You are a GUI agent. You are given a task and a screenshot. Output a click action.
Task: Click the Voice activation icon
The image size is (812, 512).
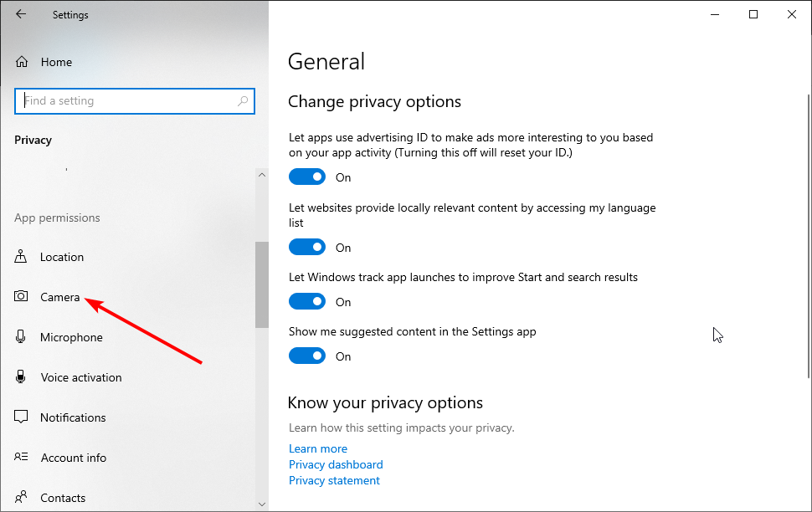(x=22, y=377)
